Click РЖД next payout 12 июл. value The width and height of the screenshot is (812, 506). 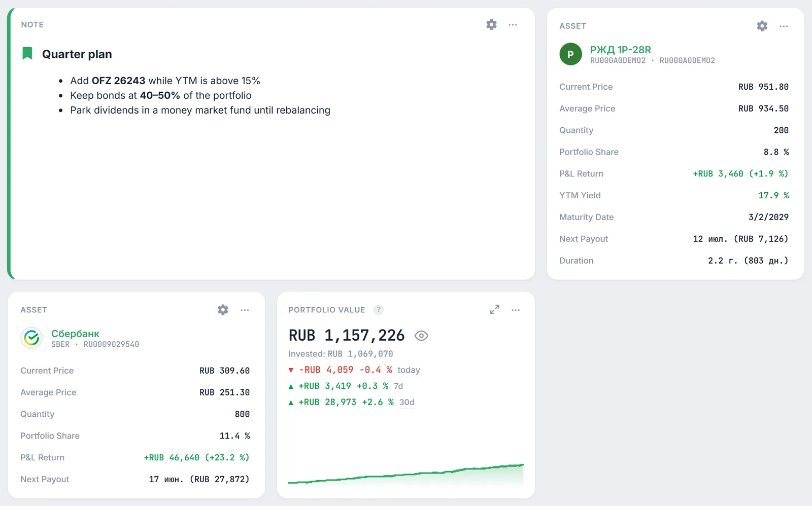740,239
